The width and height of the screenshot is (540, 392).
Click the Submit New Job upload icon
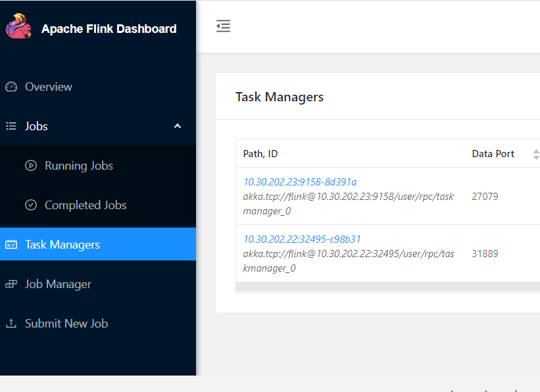click(11, 324)
